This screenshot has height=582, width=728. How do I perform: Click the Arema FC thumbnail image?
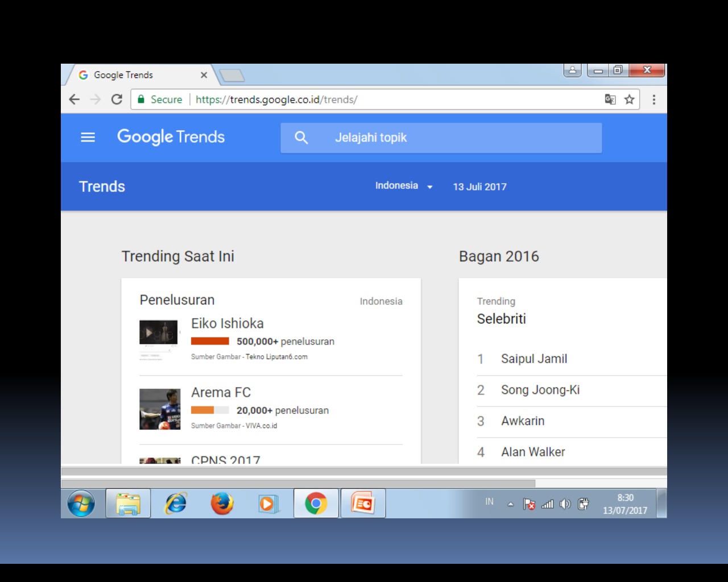[x=160, y=409]
